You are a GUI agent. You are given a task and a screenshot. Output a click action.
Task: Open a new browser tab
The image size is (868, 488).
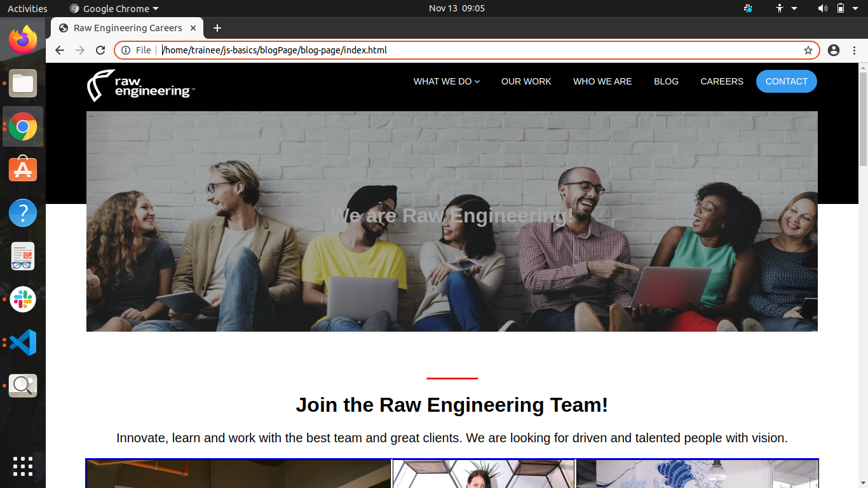[x=217, y=28]
